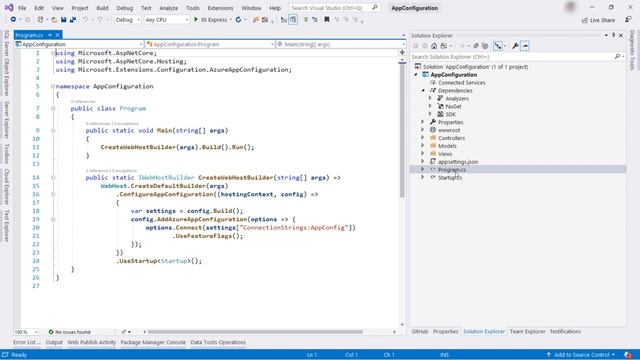Open the Build menu
The image size is (640, 360).
click(102, 8)
